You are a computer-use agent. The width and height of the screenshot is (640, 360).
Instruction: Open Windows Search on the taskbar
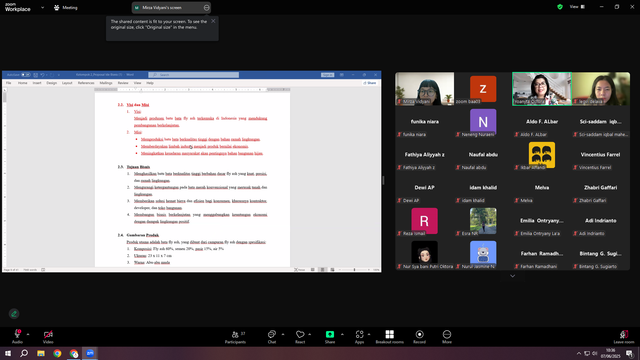coord(24,353)
